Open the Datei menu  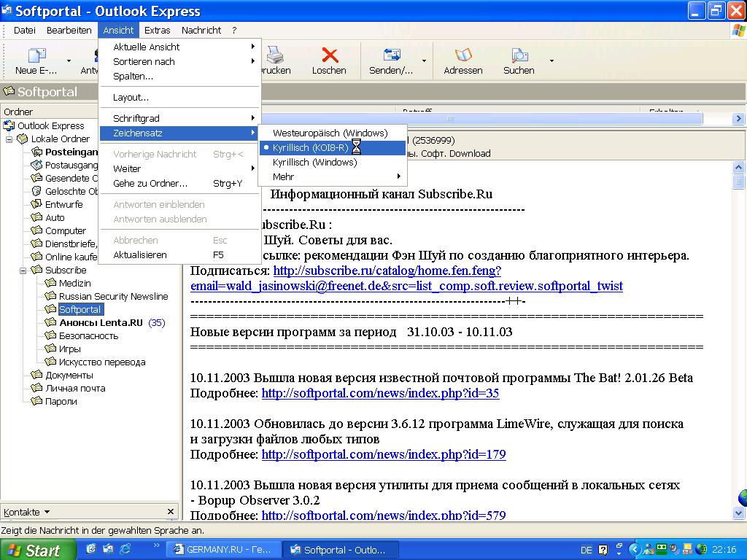pyautogui.click(x=24, y=30)
